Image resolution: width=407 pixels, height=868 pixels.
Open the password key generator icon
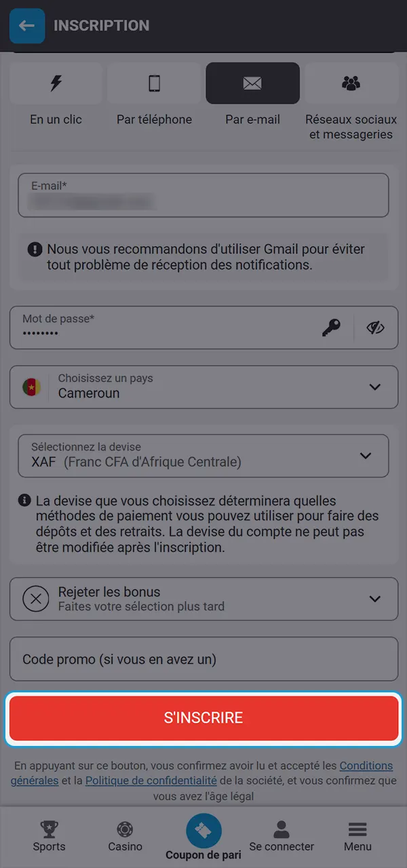[x=330, y=328]
